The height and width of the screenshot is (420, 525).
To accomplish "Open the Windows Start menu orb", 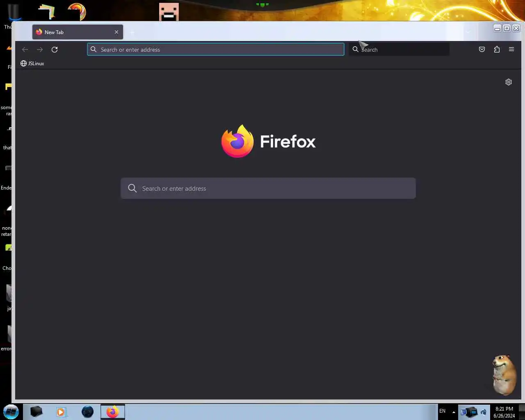I will [x=11, y=411].
